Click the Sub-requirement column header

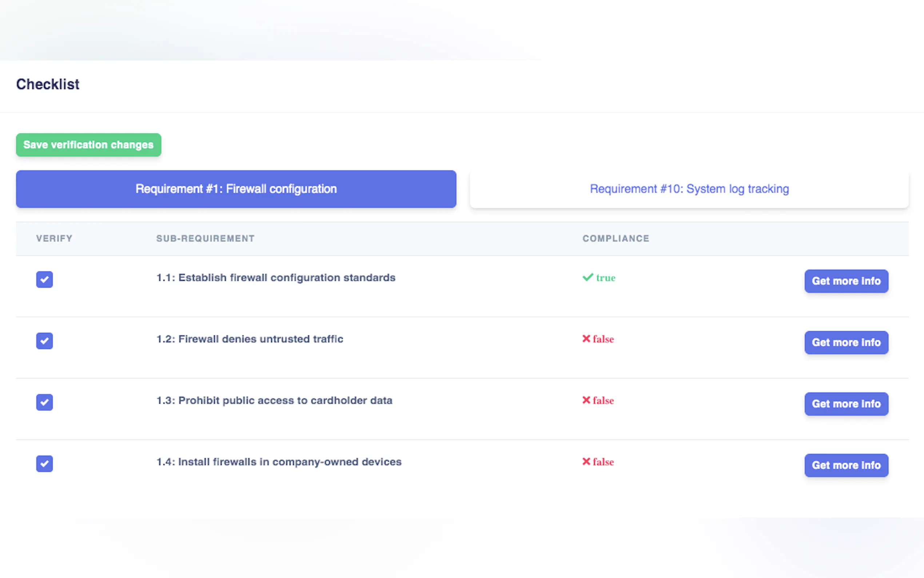pyautogui.click(x=205, y=238)
